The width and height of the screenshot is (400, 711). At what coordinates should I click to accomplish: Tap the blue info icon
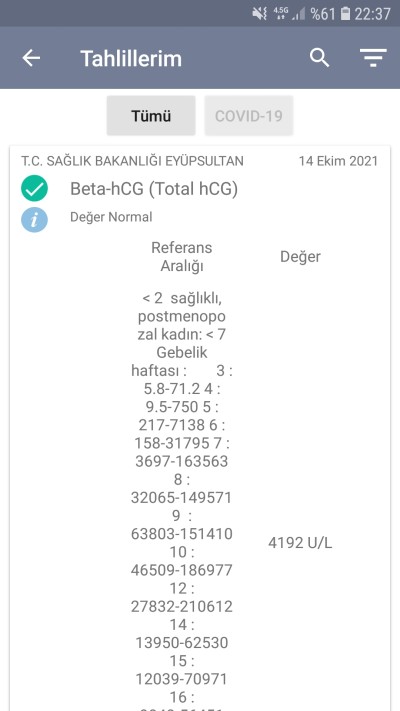point(34,220)
